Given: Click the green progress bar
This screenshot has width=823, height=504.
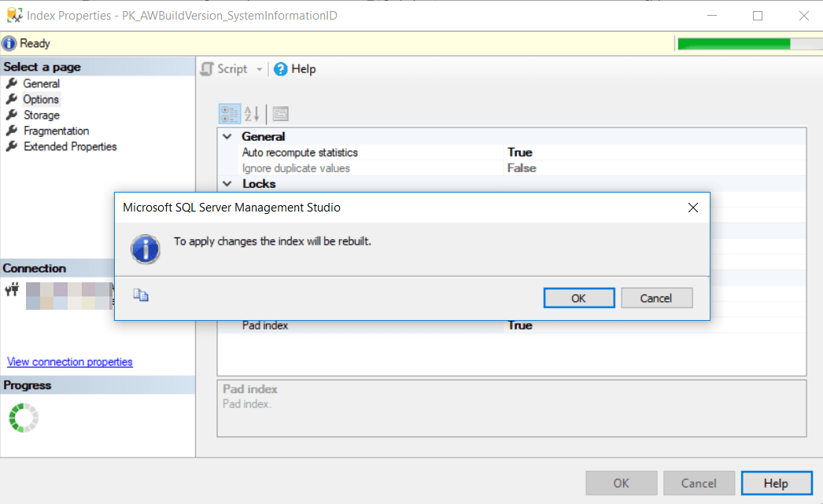Looking at the screenshot, I should 732,43.
